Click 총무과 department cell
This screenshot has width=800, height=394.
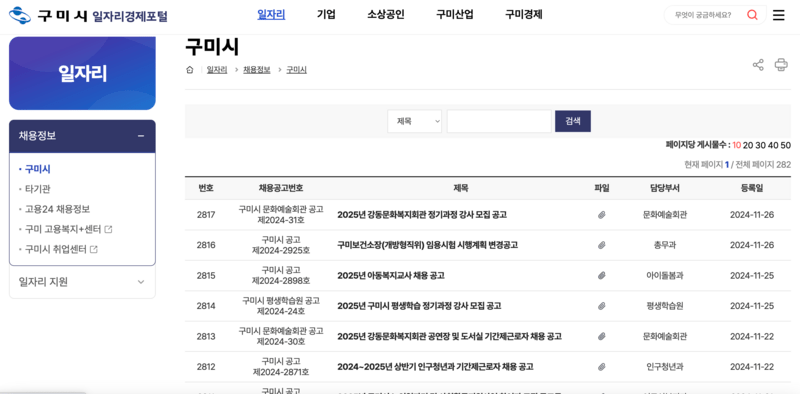665,245
